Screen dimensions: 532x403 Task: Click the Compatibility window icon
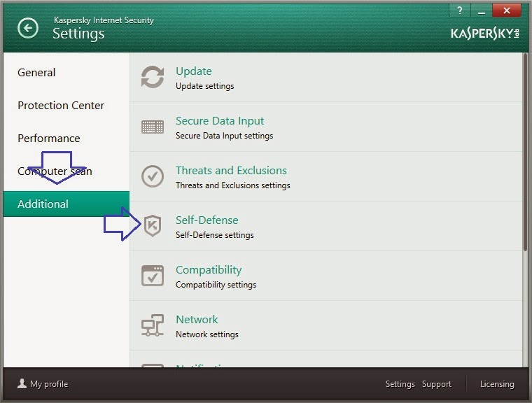[x=153, y=276]
